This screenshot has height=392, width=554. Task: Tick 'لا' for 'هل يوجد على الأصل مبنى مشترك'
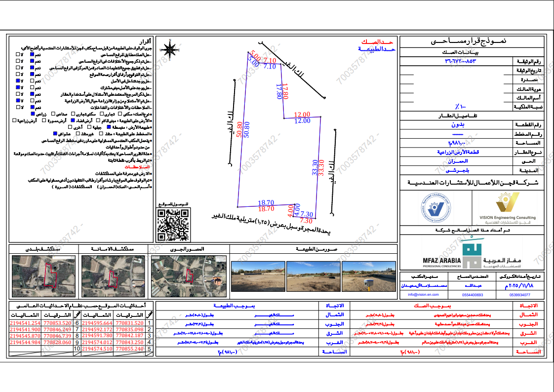(18, 87)
